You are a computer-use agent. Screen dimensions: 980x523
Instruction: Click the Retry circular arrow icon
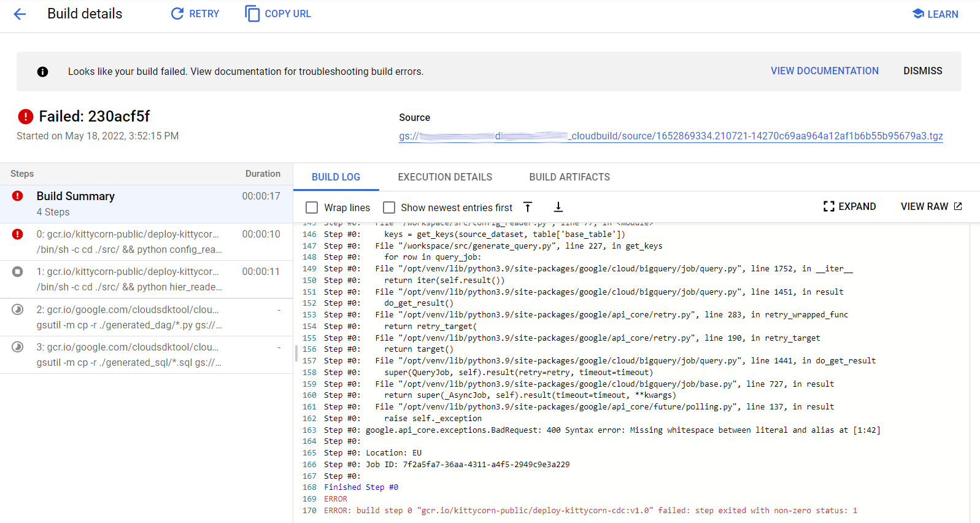(177, 14)
